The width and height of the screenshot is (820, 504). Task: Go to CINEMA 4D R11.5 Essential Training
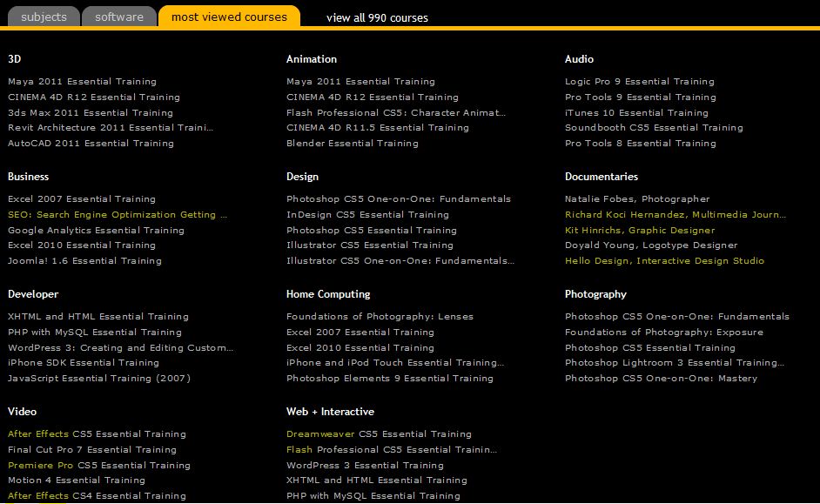coord(378,128)
